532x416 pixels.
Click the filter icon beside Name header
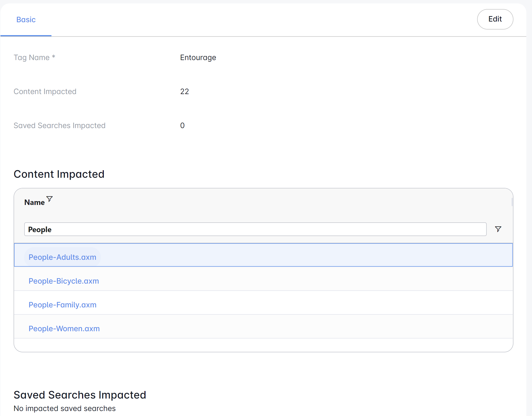tap(49, 199)
